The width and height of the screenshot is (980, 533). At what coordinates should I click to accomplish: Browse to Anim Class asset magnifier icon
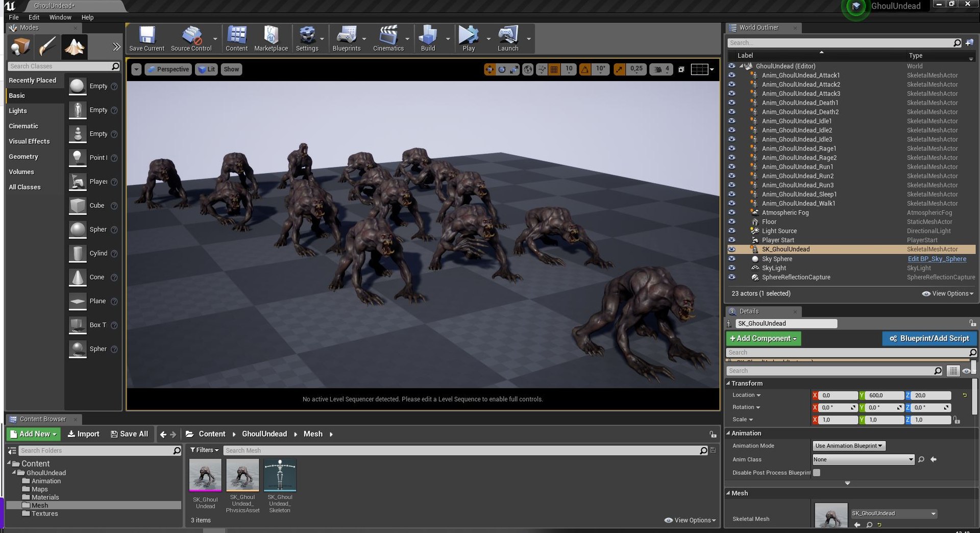921,459
